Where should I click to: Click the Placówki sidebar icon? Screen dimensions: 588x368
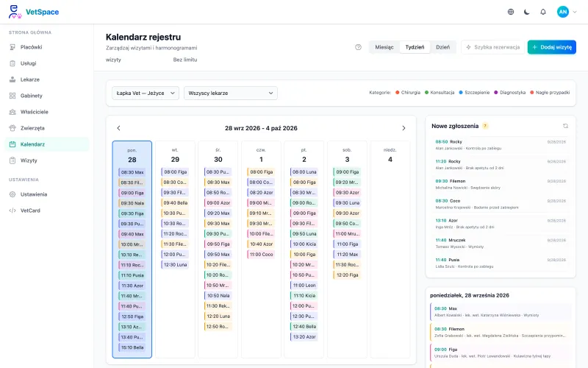pyautogui.click(x=12, y=47)
